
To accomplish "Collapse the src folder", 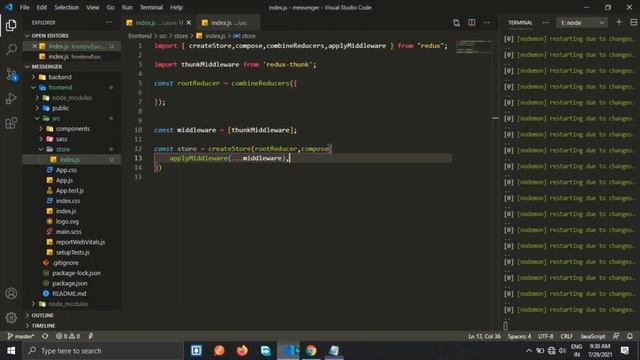I will [37, 118].
